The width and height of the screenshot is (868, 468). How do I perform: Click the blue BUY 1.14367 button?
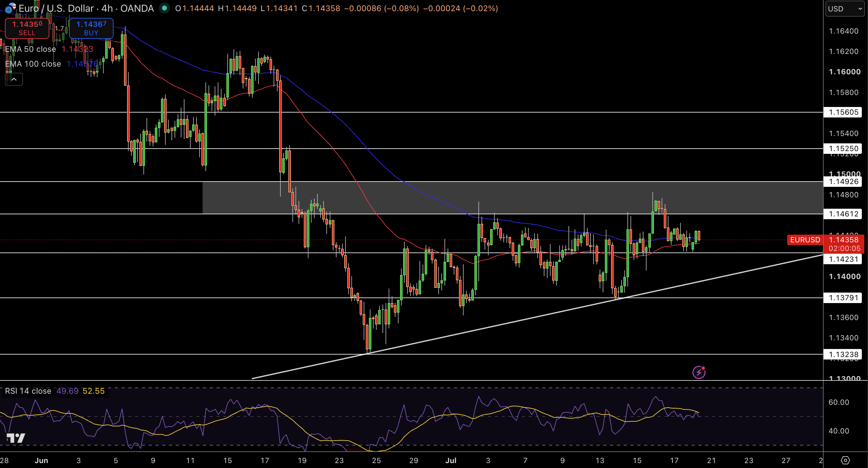pos(91,28)
